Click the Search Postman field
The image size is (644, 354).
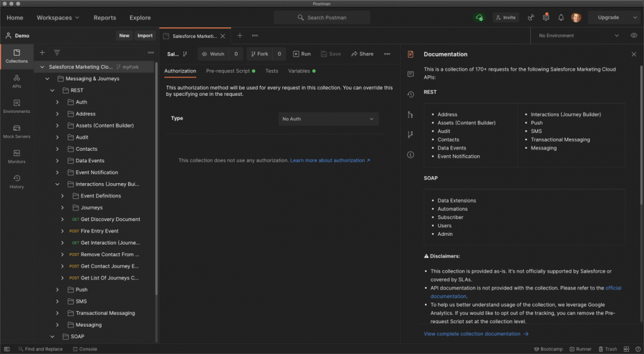(x=322, y=18)
